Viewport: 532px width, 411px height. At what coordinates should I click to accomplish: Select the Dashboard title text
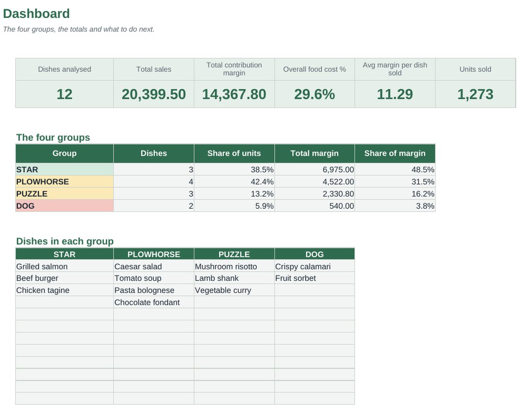point(36,14)
